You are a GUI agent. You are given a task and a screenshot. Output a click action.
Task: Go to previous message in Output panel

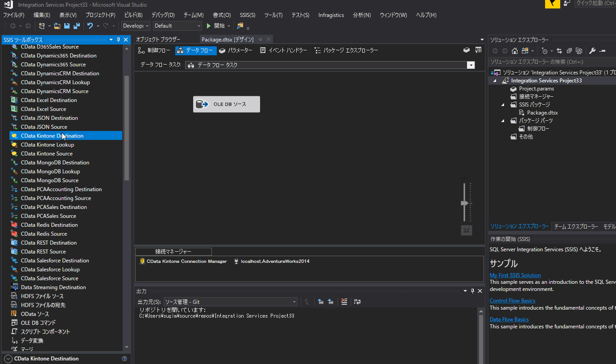tap(321, 302)
